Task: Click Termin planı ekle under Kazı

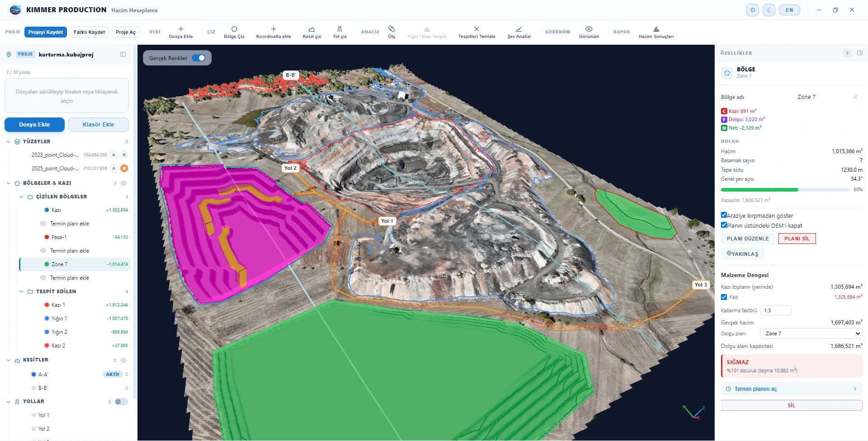Action: tap(69, 224)
